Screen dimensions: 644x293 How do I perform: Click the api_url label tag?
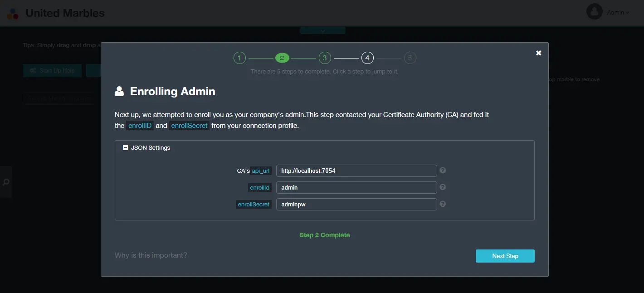(x=261, y=171)
